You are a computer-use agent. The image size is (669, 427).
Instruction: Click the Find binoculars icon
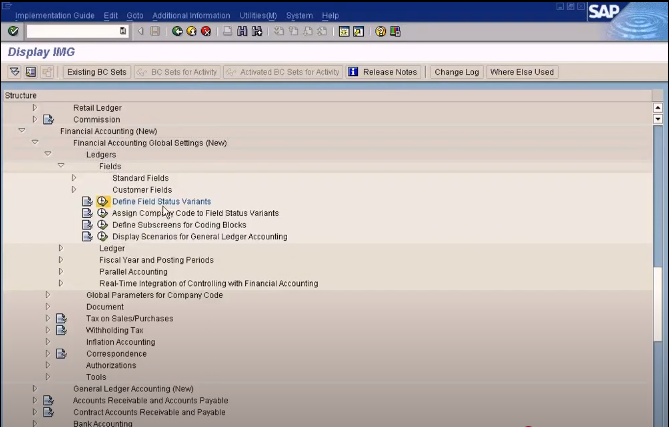(242, 31)
